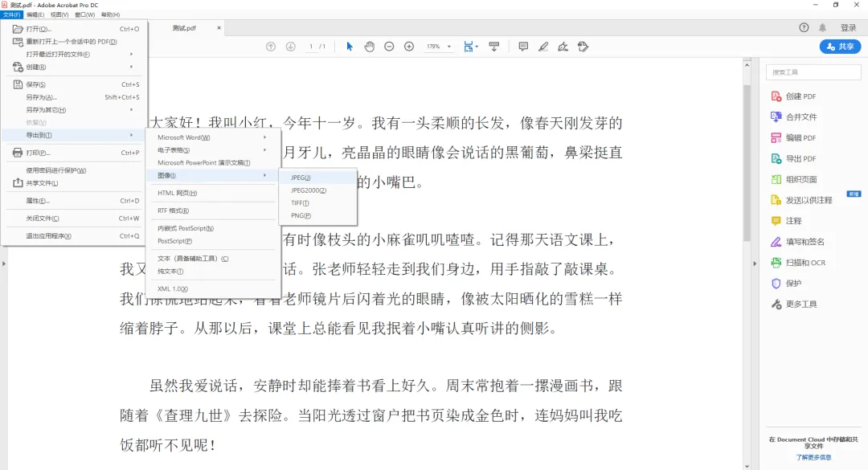The image size is (868, 470).
Task: Choose PNG image export format
Action: click(317, 216)
